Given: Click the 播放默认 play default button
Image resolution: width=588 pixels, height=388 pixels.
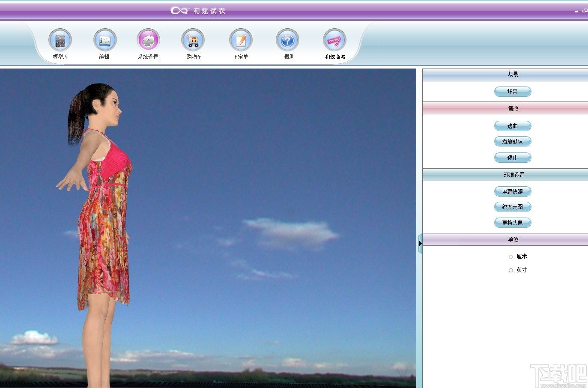Looking at the screenshot, I should coord(513,141).
